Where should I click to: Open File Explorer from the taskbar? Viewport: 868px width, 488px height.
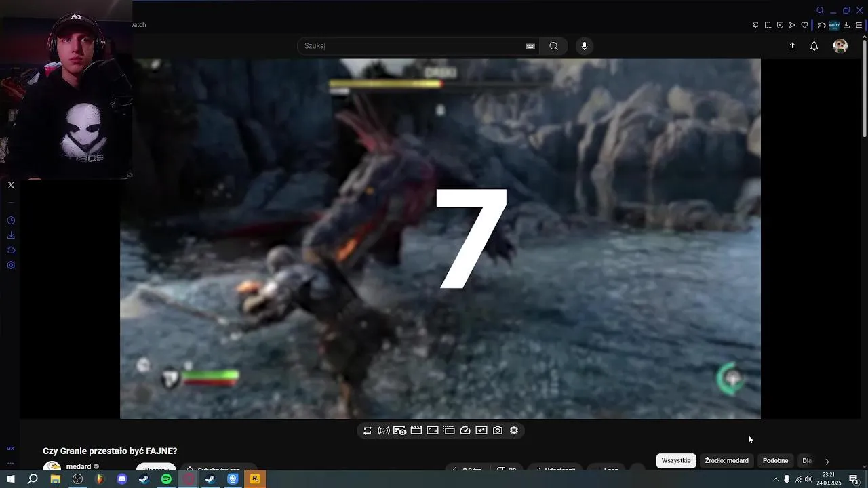(56, 479)
